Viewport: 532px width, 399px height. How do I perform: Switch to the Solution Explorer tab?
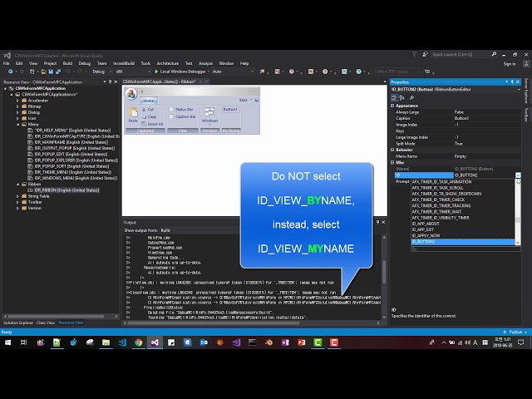click(x=18, y=323)
